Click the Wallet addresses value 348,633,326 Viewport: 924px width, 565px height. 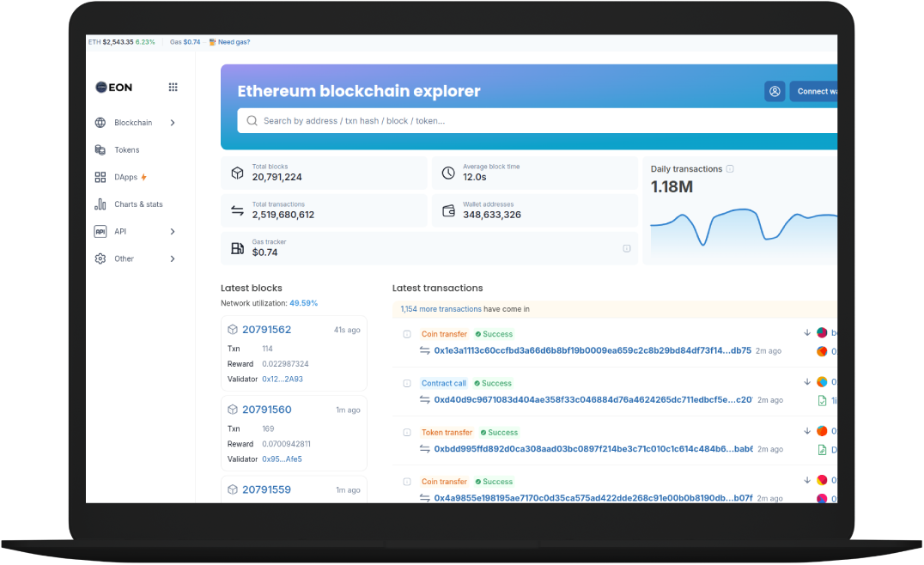(x=492, y=215)
